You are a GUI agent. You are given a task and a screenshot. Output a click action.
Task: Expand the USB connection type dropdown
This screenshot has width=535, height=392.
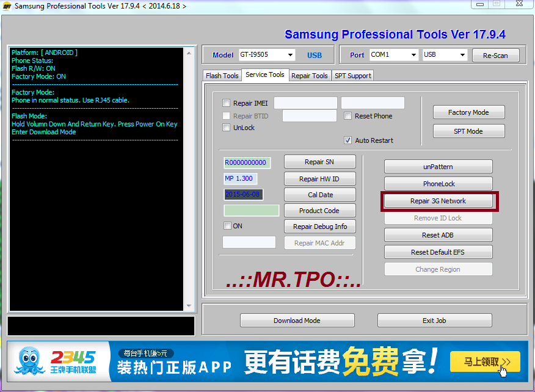point(445,54)
